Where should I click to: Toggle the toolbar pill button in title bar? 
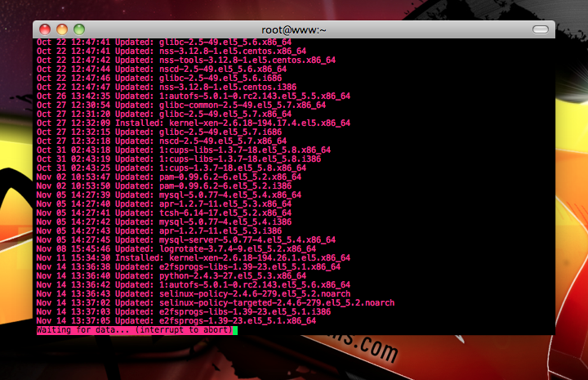(x=541, y=29)
